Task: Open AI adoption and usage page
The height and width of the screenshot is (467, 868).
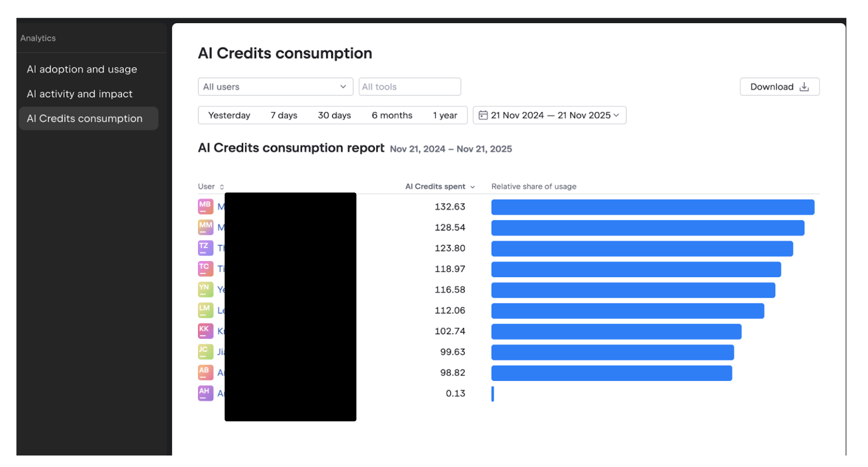Action: click(82, 69)
